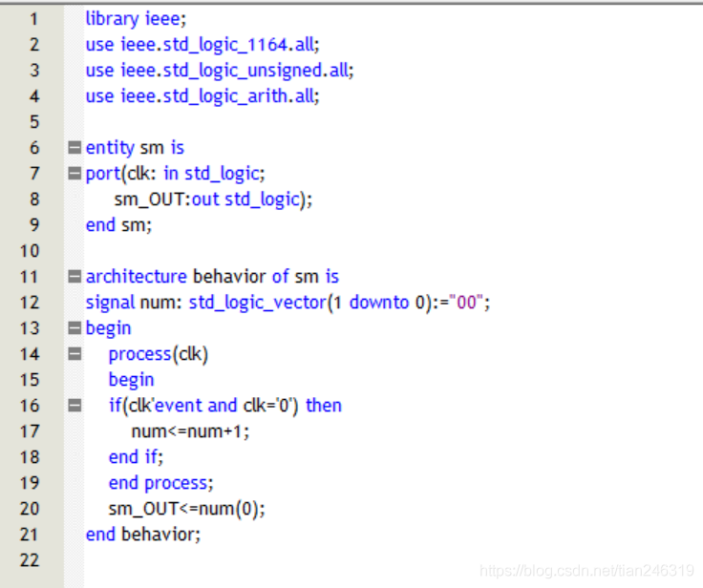Click 'use ieee.std_logic_arith.all;' line
This screenshot has width=703, height=588.
tap(202, 95)
